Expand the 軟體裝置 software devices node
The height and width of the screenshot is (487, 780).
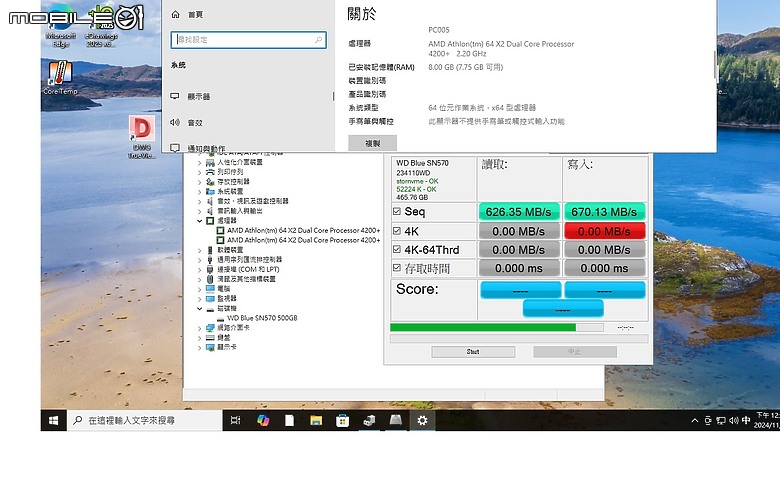coord(199,250)
